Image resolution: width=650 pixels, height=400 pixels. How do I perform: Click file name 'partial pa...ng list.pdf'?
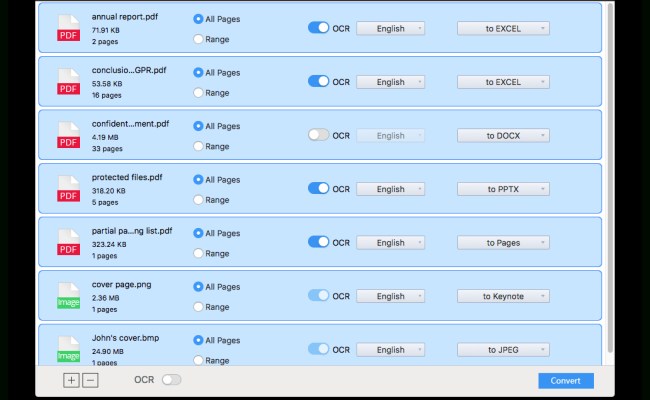click(132, 231)
